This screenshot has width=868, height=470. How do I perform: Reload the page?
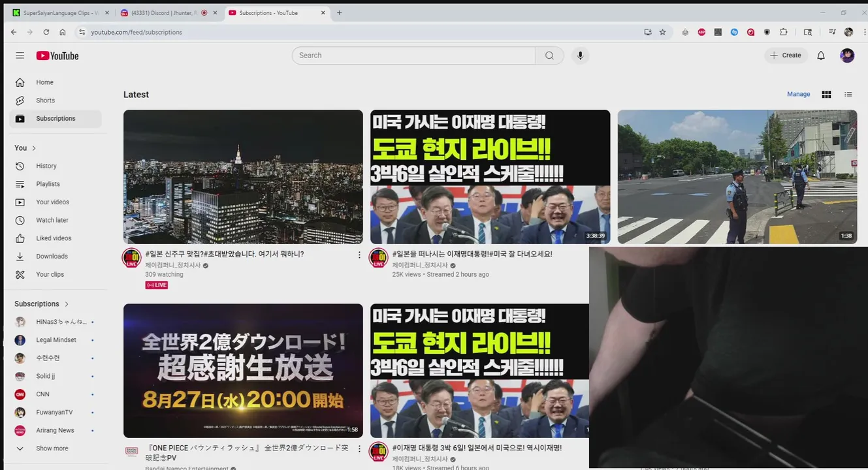click(x=46, y=32)
